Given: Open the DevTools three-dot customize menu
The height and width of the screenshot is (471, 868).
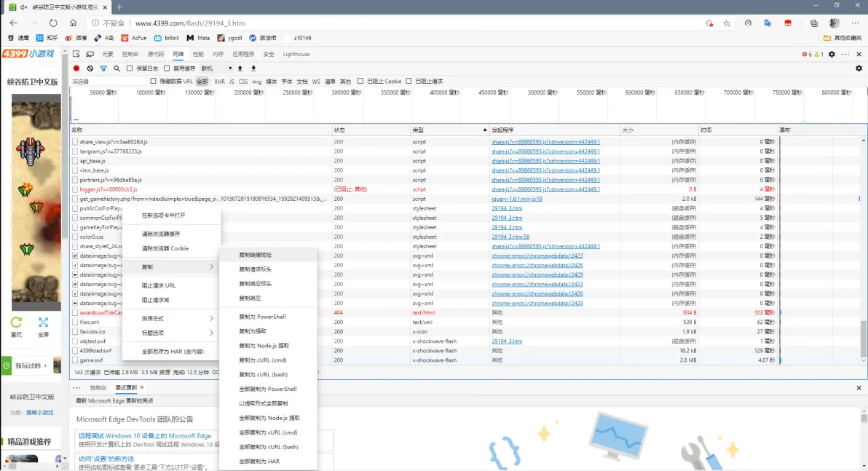Looking at the screenshot, I should pos(845,55).
